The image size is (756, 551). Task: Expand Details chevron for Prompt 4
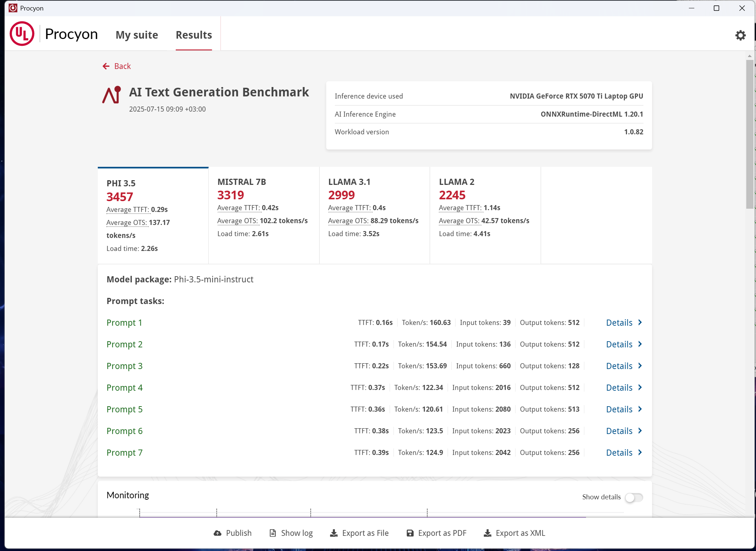pyautogui.click(x=640, y=387)
